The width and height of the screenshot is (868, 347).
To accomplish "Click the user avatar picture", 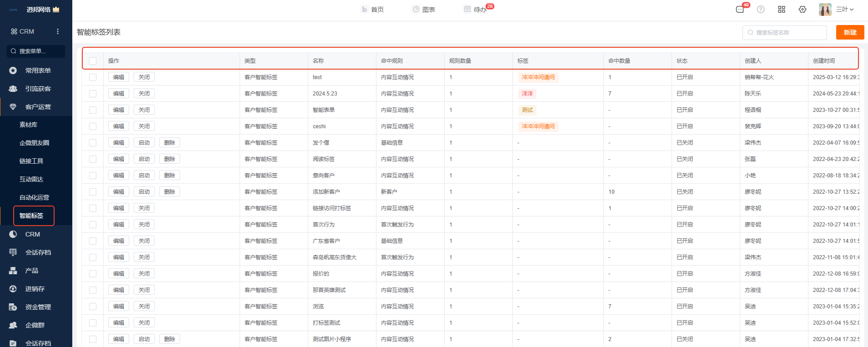I will pyautogui.click(x=825, y=10).
